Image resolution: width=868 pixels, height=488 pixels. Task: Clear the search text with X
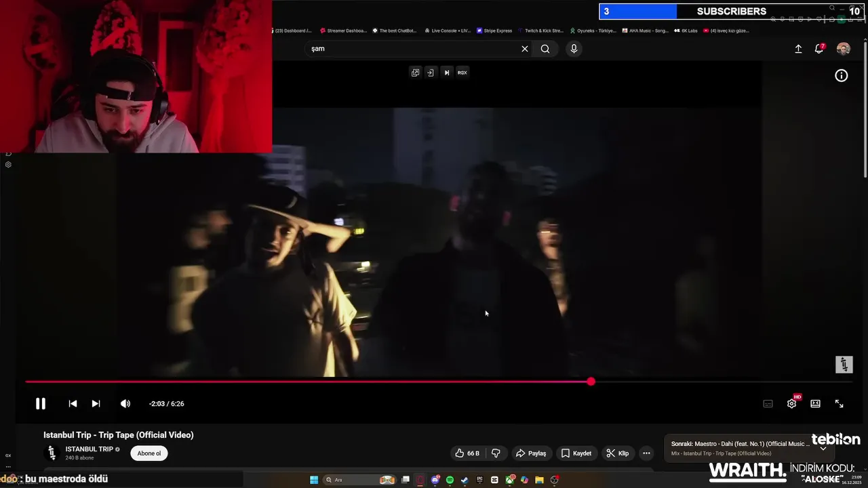524,49
